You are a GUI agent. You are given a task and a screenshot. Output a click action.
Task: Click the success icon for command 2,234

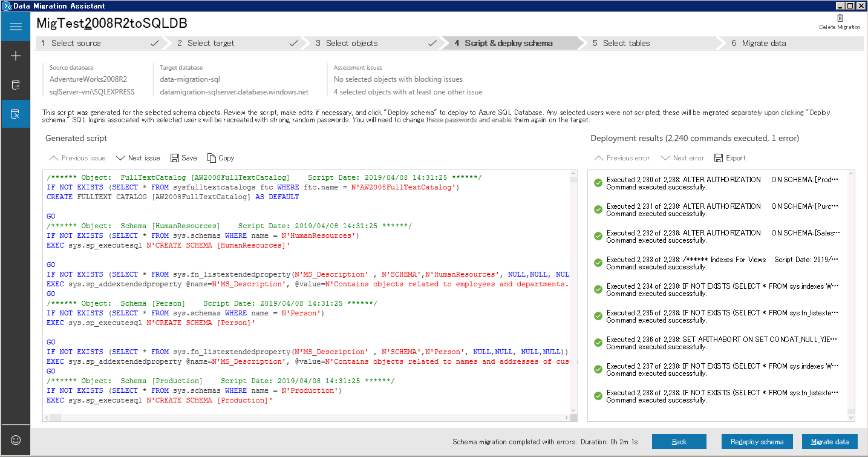(598, 289)
